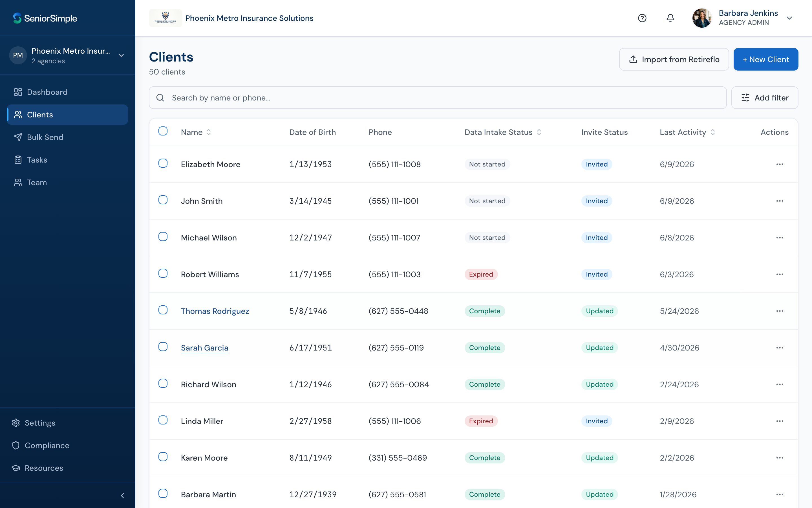Click Phoenix Metro agency logo in header
The width and height of the screenshot is (812, 508).
click(x=165, y=18)
